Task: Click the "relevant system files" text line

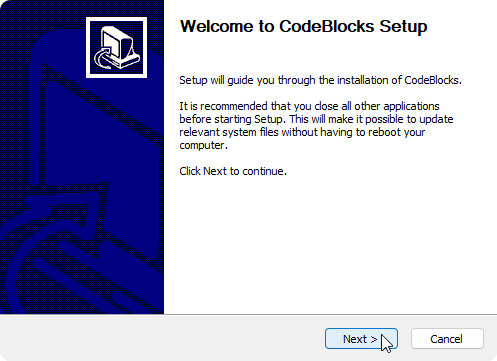Action: click(x=302, y=132)
